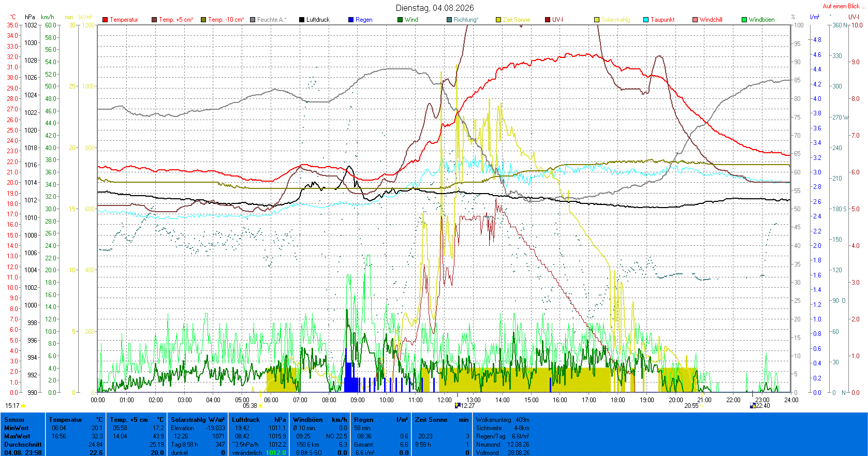
Task: Click the 'hPa' axis unit label
Action: (30, 17)
